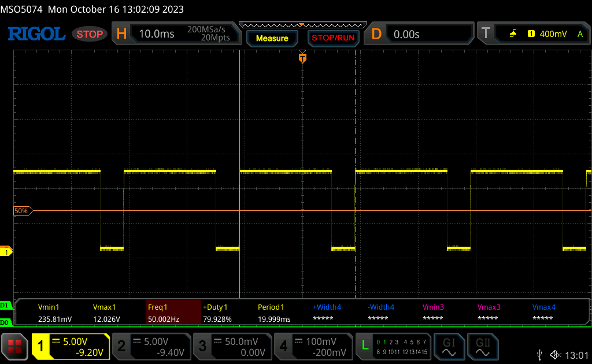Click the RIGOL logo
Screen dimensions: 592x364
pos(36,34)
